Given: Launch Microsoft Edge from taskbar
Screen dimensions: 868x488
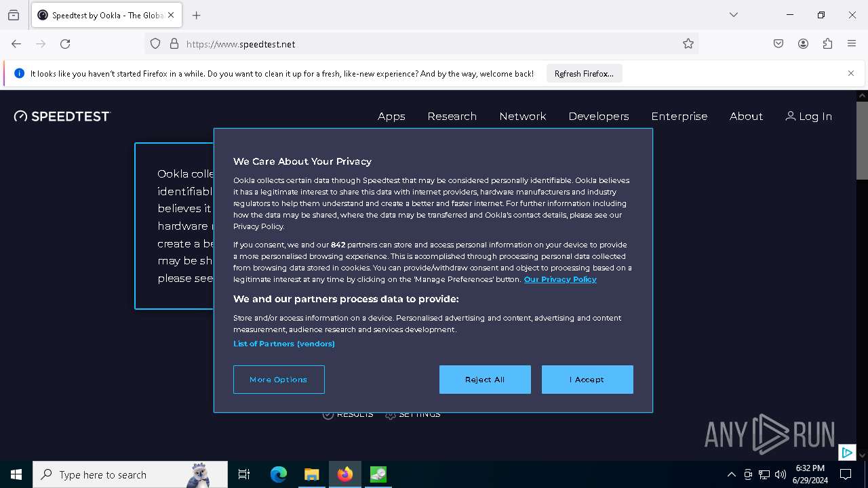Looking at the screenshot, I should click(x=279, y=474).
